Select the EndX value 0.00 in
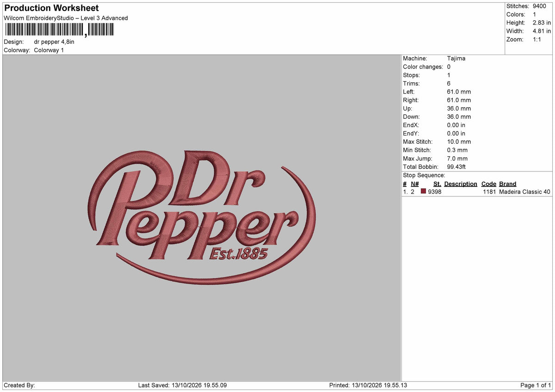 (x=456, y=125)
